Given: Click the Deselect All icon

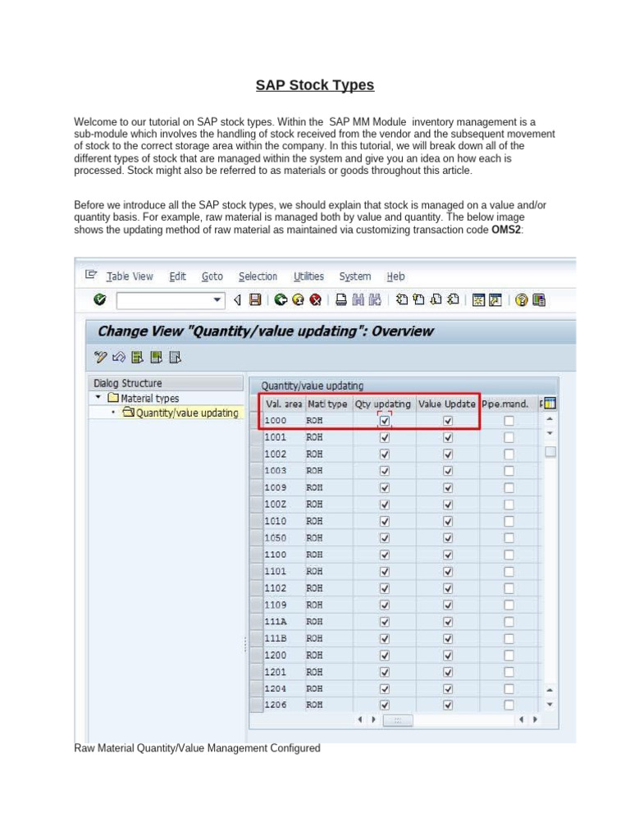Looking at the screenshot, I should [x=175, y=357].
